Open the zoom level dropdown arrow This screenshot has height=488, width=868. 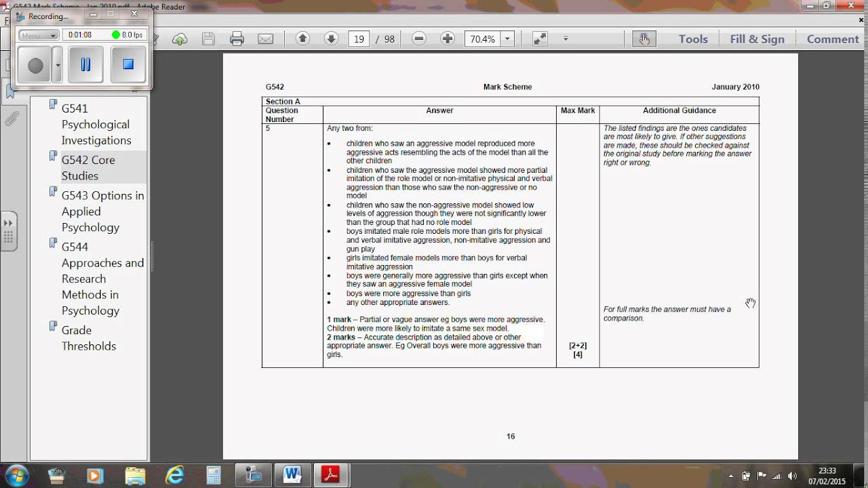[x=507, y=39]
